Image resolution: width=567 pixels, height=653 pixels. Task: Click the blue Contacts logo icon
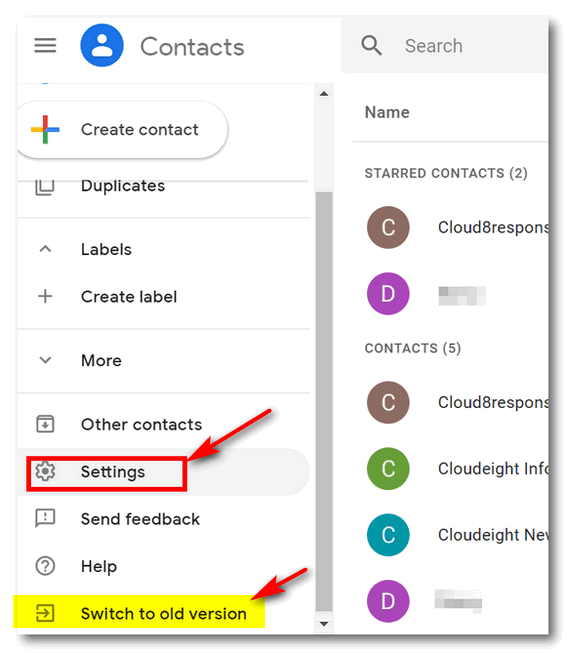(102, 45)
